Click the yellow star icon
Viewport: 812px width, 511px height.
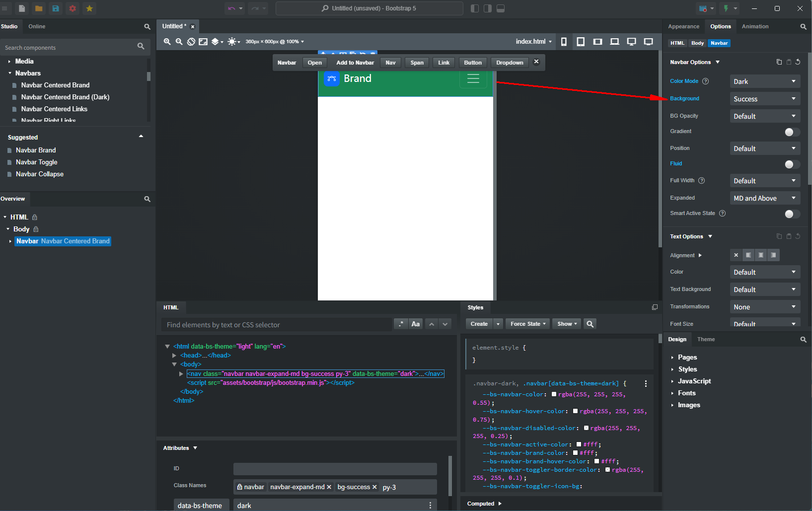[x=89, y=8]
